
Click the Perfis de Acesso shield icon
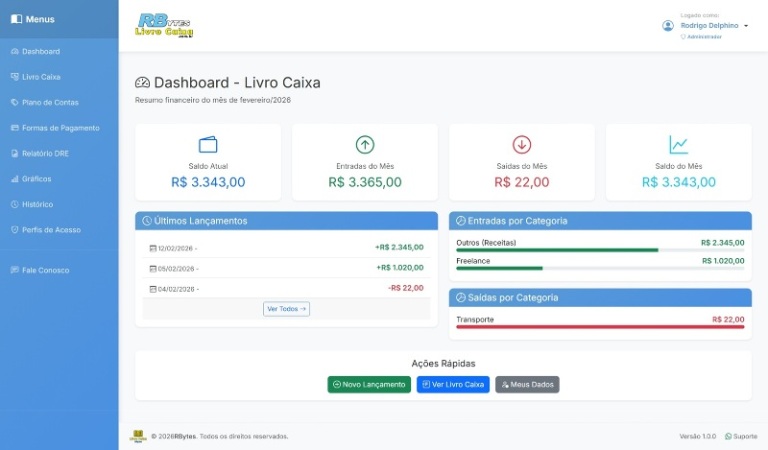[x=15, y=230]
